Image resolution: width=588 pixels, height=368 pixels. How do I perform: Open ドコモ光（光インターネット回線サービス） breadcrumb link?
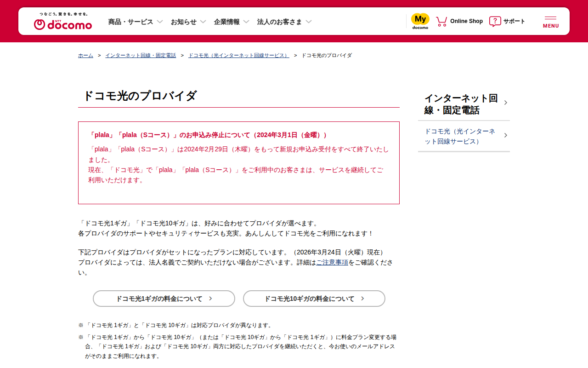click(239, 55)
